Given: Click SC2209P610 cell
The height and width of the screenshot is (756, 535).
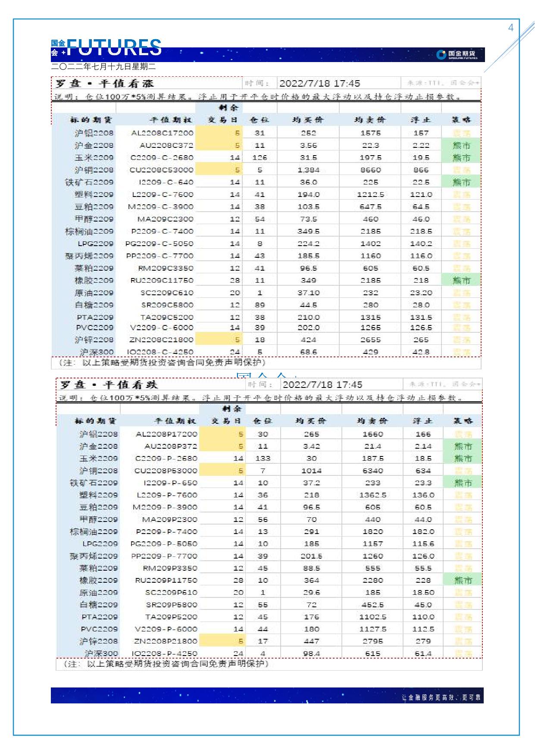Looking at the screenshot, I should pyautogui.click(x=171, y=592).
